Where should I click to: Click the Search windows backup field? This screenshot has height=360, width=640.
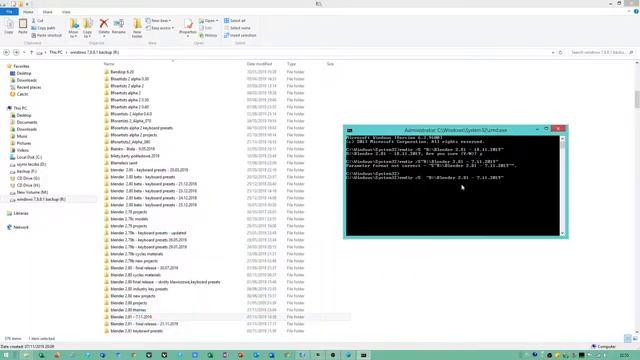[602, 52]
